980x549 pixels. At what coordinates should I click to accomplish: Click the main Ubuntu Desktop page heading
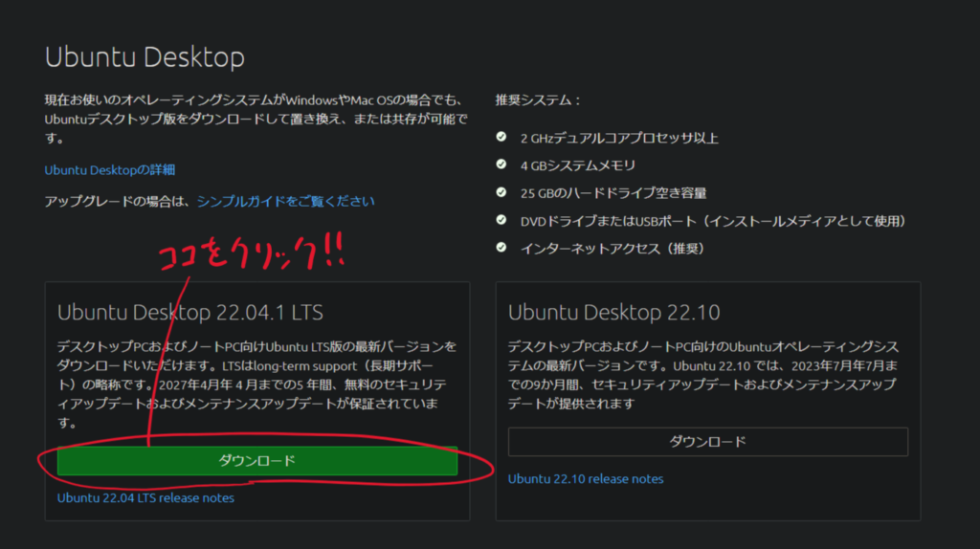coord(145,57)
